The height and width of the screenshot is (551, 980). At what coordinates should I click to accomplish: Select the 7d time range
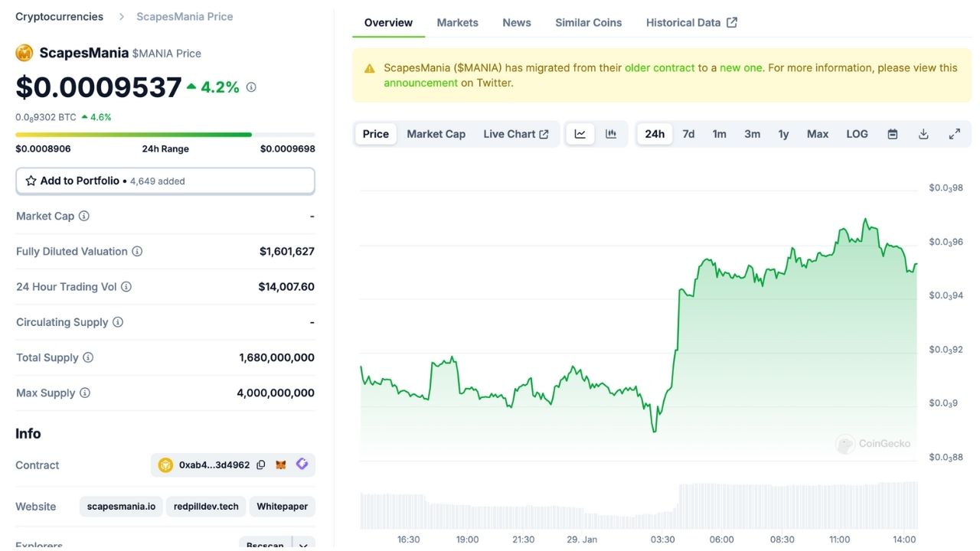point(688,134)
